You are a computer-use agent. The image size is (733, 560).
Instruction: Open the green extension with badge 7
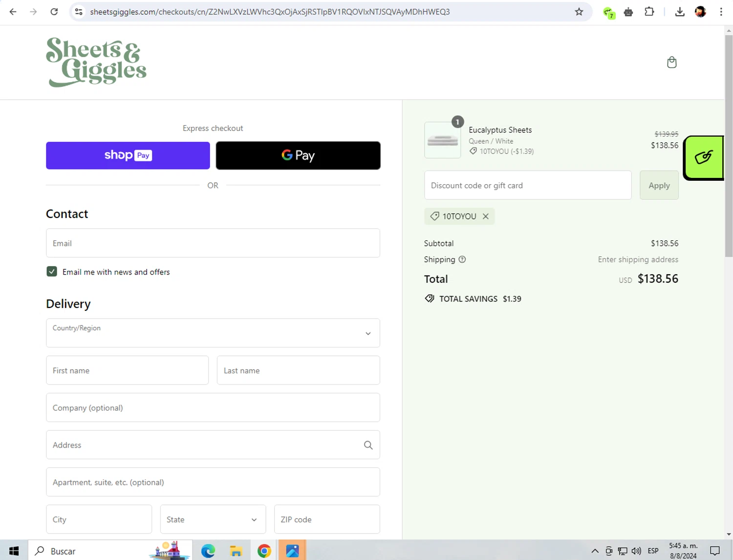608,12
